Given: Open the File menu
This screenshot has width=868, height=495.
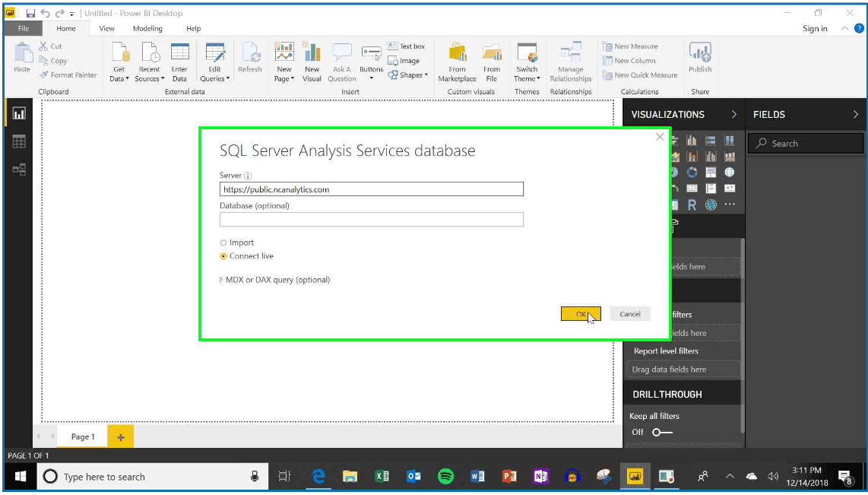Looking at the screenshot, I should click(x=24, y=28).
